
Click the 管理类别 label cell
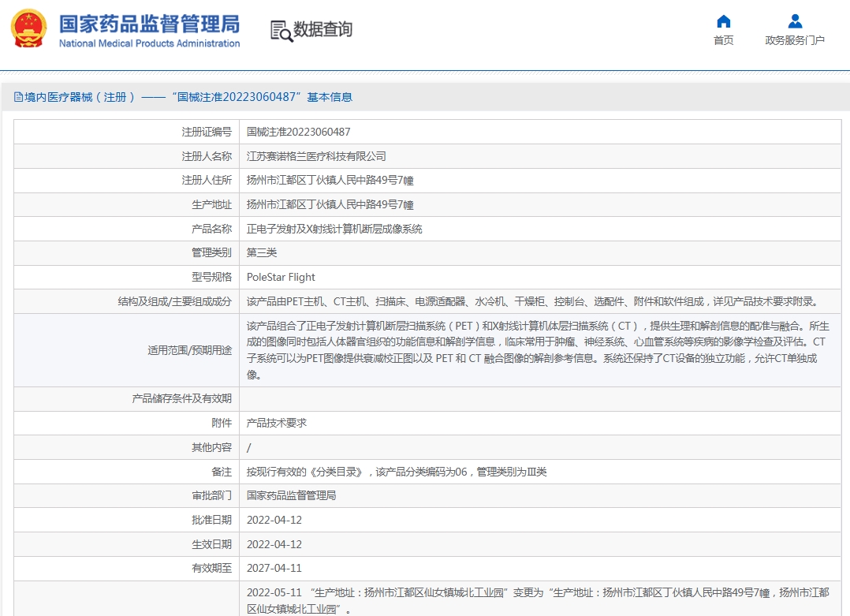(x=126, y=252)
